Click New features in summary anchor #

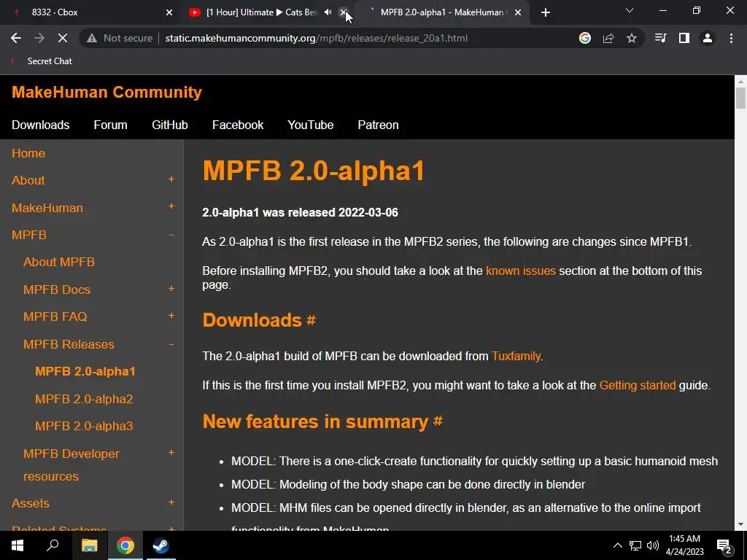tap(438, 421)
